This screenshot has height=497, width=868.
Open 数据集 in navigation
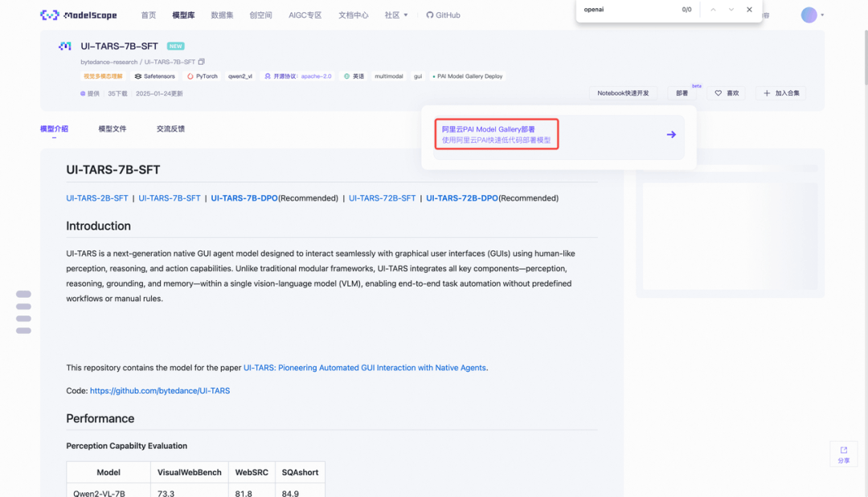(x=222, y=15)
